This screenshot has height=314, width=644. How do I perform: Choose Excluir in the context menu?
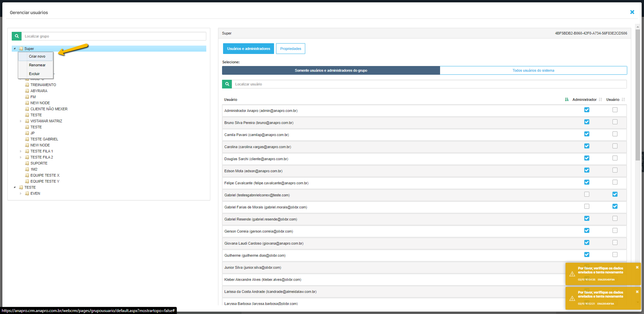(x=34, y=74)
